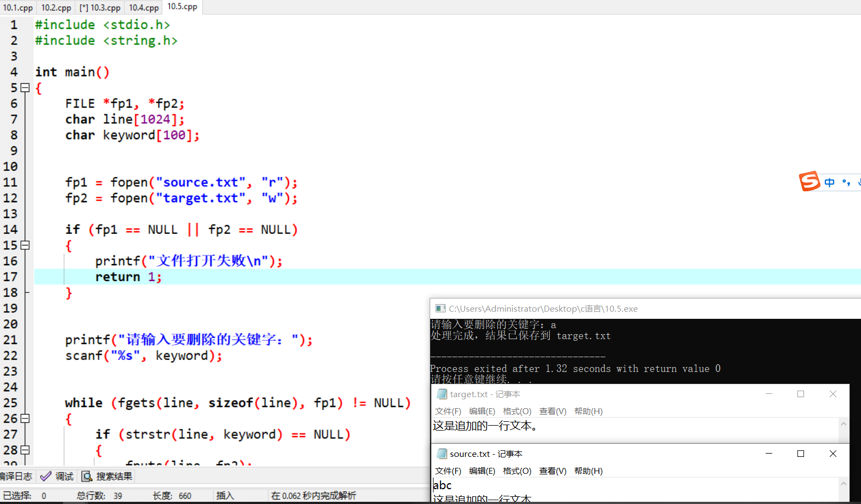861x504 pixels.
Task: Click the while fgets code line
Action: [238, 403]
